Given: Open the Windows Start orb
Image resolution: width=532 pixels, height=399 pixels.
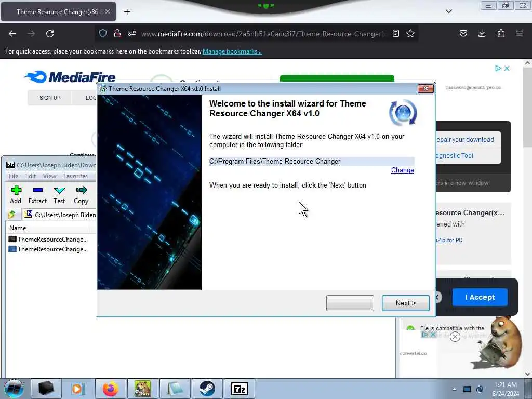Looking at the screenshot, I should [14, 389].
